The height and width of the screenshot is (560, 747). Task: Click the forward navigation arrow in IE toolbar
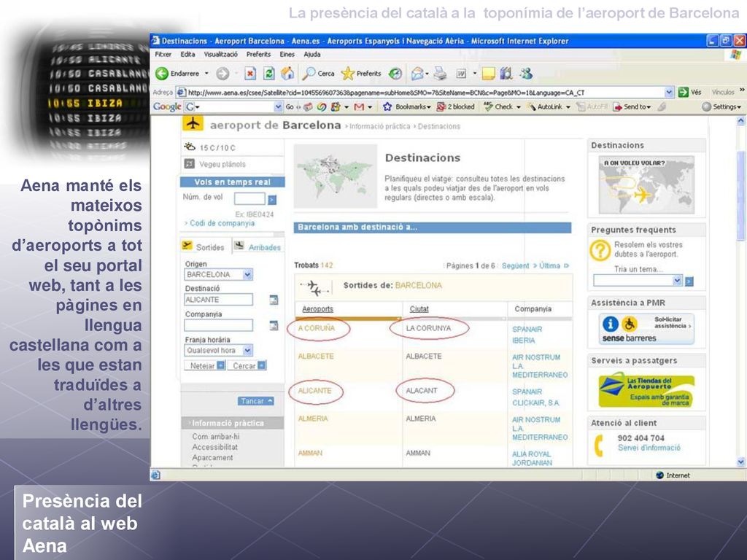pyautogui.click(x=222, y=74)
